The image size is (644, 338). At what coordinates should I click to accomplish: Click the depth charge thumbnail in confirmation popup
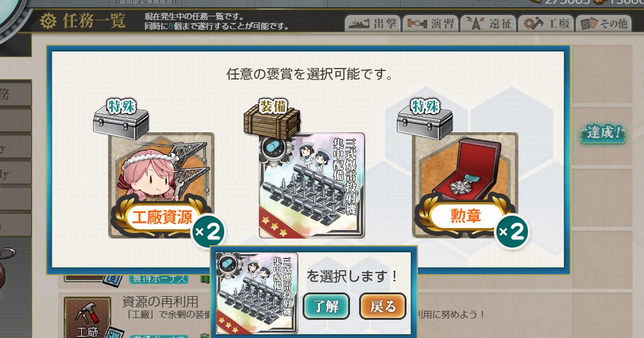[257, 293]
